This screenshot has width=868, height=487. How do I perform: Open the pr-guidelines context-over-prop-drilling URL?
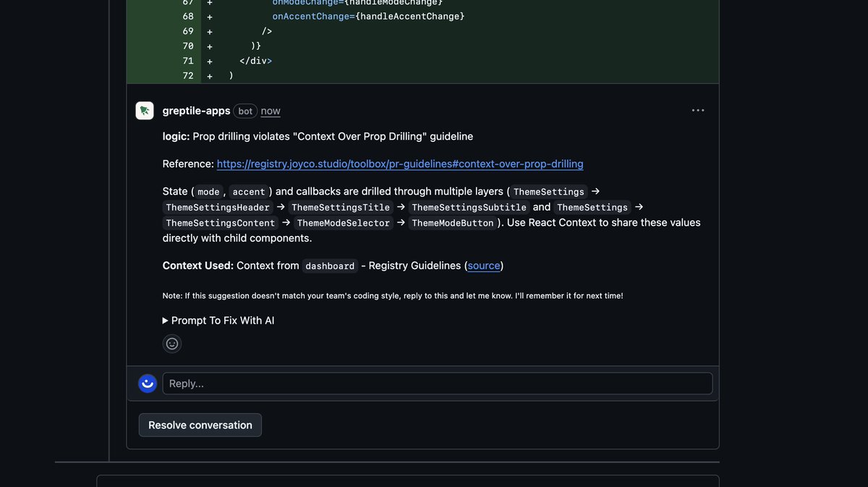pyautogui.click(x=400, y=164)
